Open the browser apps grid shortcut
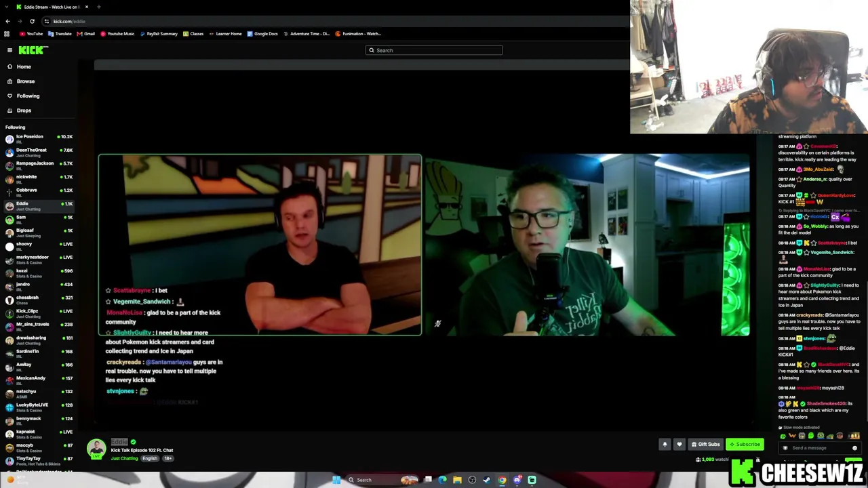Image resolution: width=868 pixels, height=488 pixels. (7, 34)
